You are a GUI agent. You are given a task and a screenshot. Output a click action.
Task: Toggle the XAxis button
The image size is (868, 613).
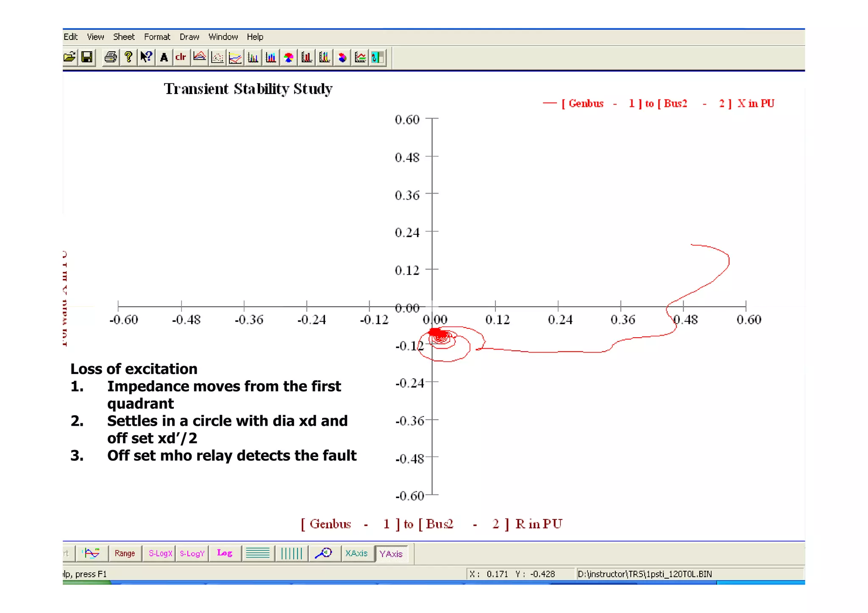356,553
